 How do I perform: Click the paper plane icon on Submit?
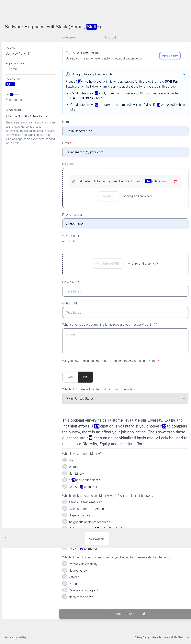143,614
